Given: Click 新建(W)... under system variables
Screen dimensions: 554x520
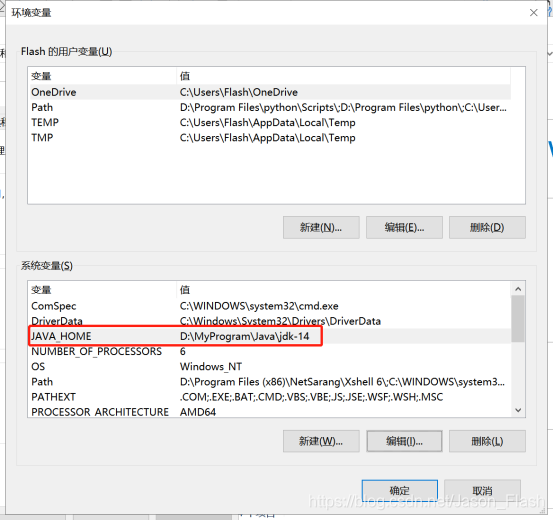Looking at the screenshot, I should coord(321,441).
